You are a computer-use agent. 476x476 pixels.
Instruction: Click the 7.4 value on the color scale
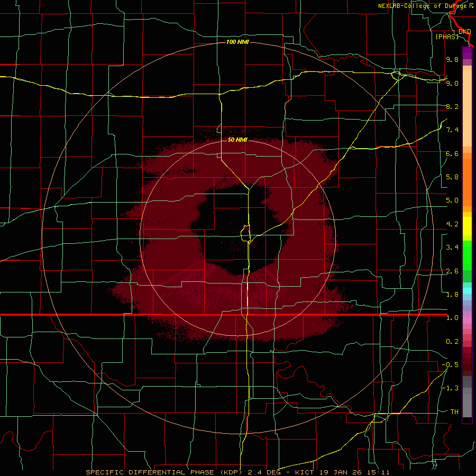(452, 130)
